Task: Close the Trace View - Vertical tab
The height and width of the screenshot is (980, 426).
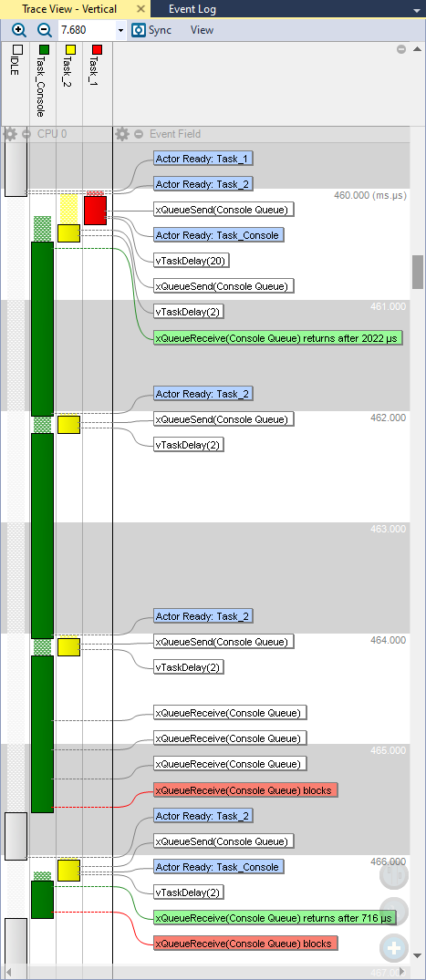Action: pyautogui.click(x=140, y=9)
